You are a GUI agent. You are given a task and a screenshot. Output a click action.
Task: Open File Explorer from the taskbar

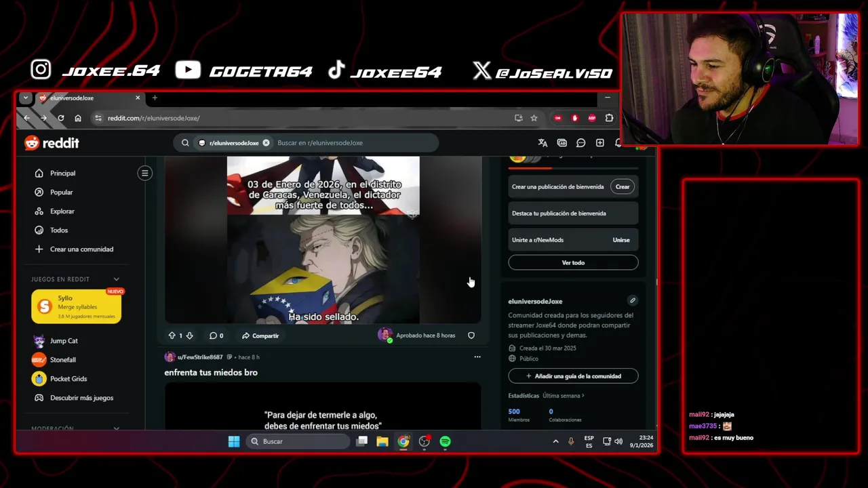point(382,441)
